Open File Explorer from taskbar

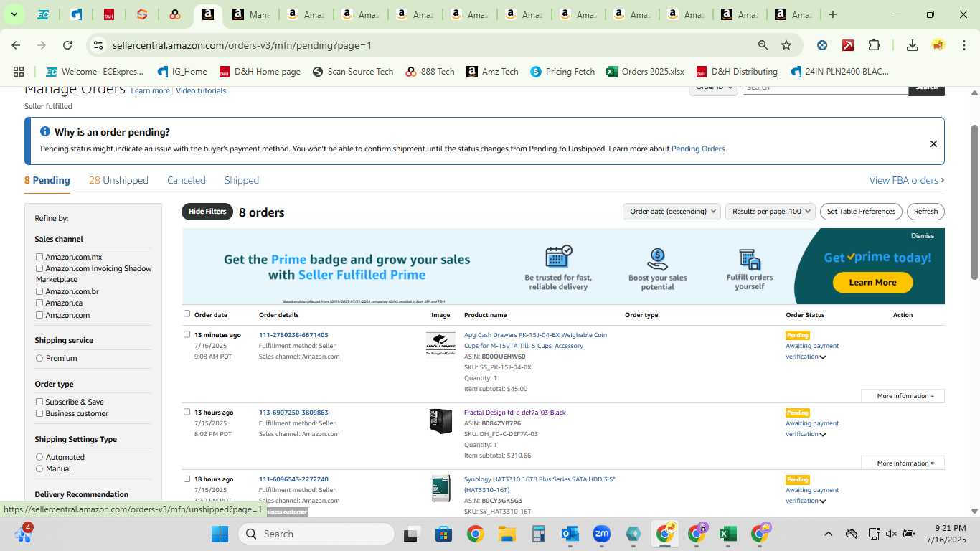(x=507, y=534)
